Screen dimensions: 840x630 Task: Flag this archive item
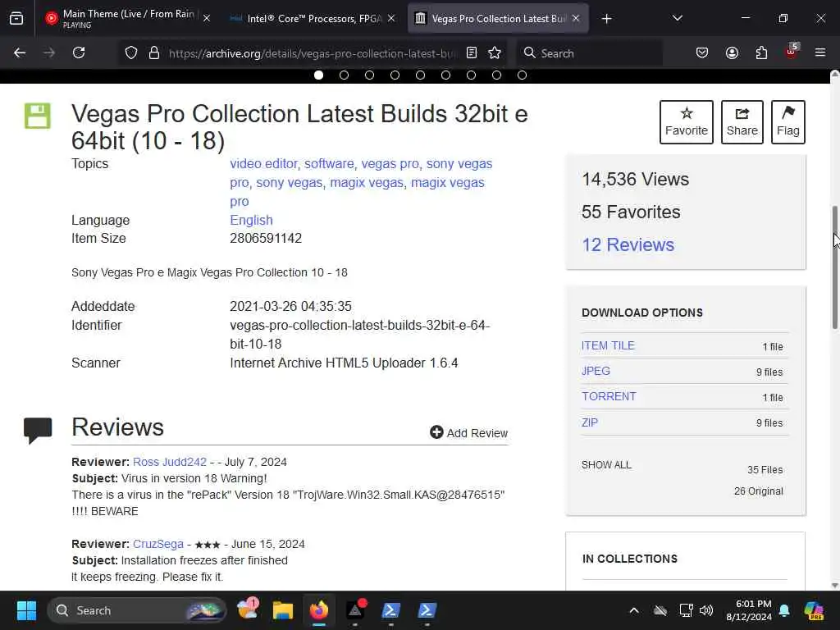tap(788, 122)
